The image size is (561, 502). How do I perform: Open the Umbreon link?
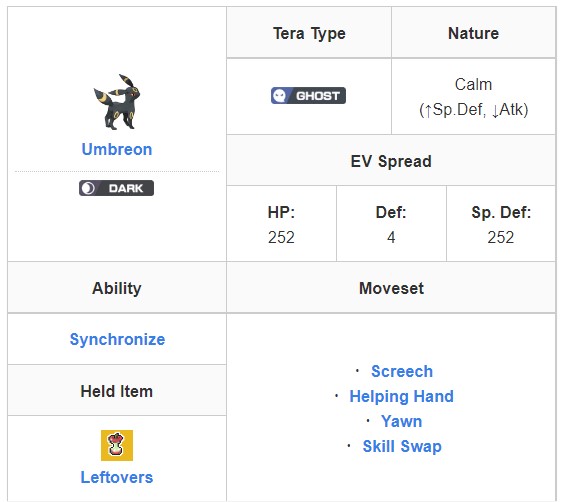pyautogui.click(x=117, y=149)
